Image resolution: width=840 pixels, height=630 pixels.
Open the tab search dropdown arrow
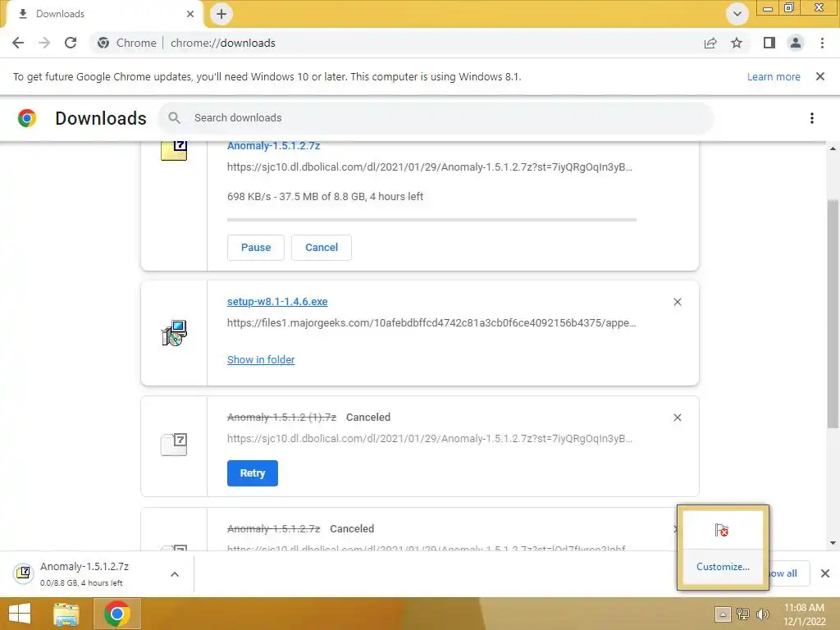pos(737,14)
